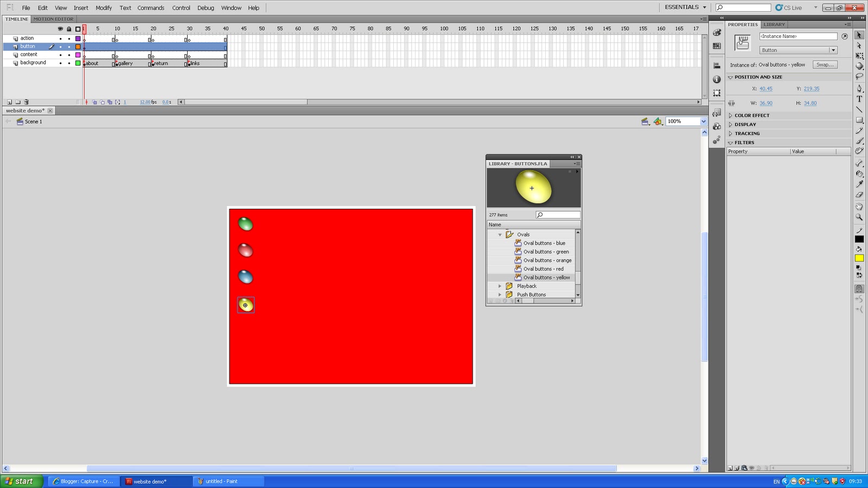Open the Insert menu
Viewport: 868px width, 488px height.
pos(81,8)
